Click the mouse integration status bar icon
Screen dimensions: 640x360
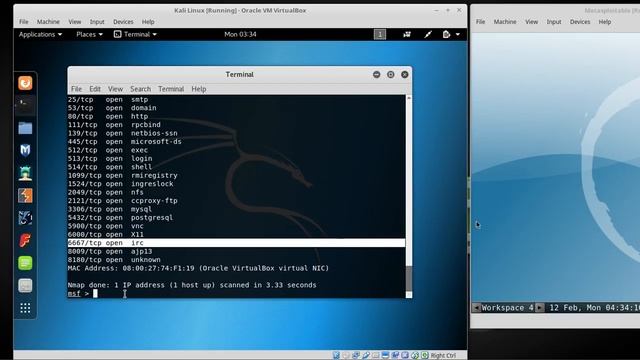[415, 355]
